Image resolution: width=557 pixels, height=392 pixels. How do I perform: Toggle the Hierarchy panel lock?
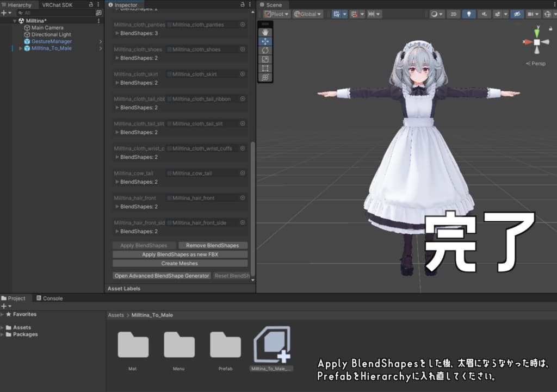point(91,4)
